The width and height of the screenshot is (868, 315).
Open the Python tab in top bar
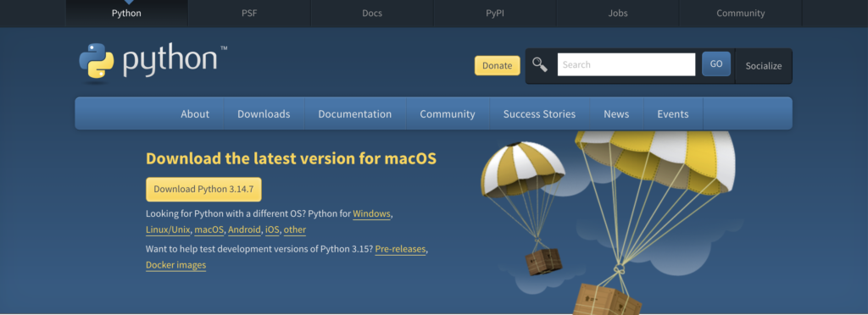pyautogui.click(x=127, y=14)
